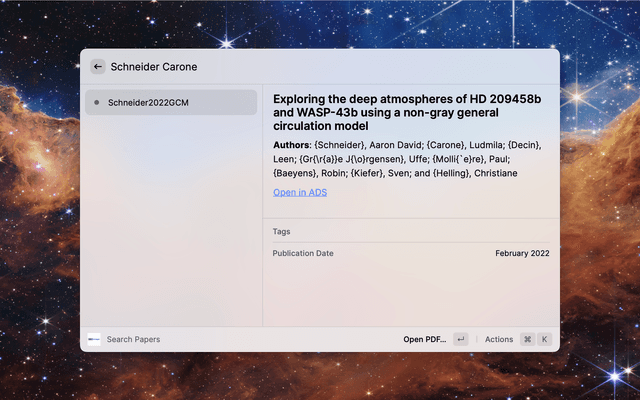The width and height of the screenshot is (640, 400).
Task: Click the desktop wallpaper outside the window
Action: coord(40,200)
